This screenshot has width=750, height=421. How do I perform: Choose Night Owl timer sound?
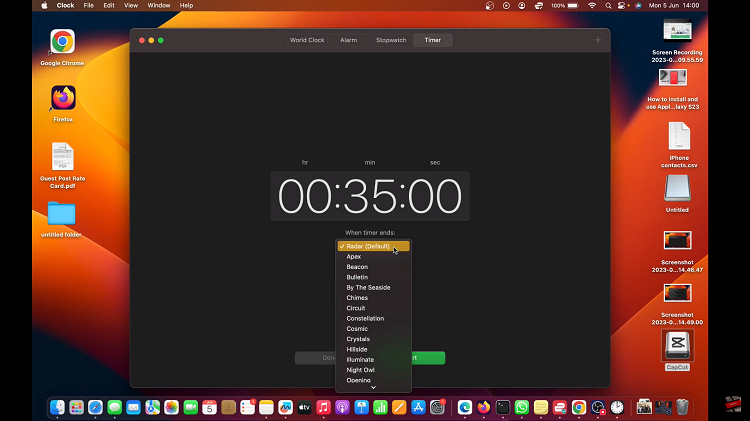pos(360,370)
